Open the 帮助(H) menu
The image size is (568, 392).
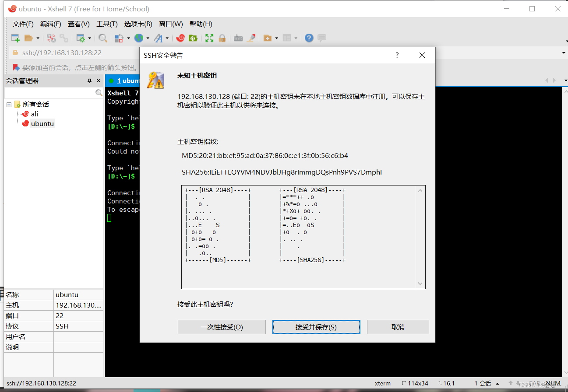(x=201, y=24)
